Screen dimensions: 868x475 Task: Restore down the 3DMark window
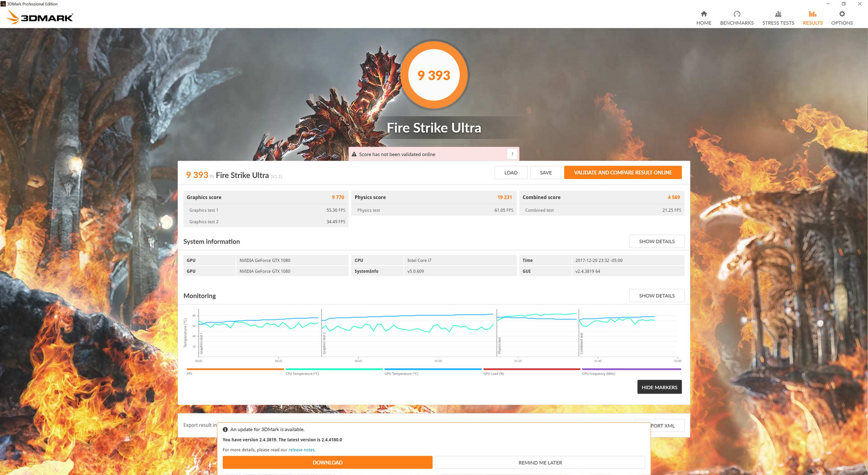coord(844,4)
